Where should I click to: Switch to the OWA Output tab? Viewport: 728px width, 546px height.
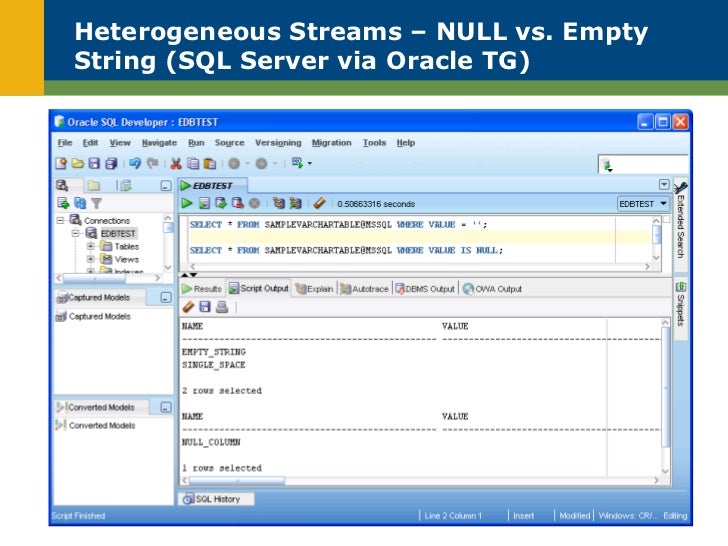tap(492, 289)
